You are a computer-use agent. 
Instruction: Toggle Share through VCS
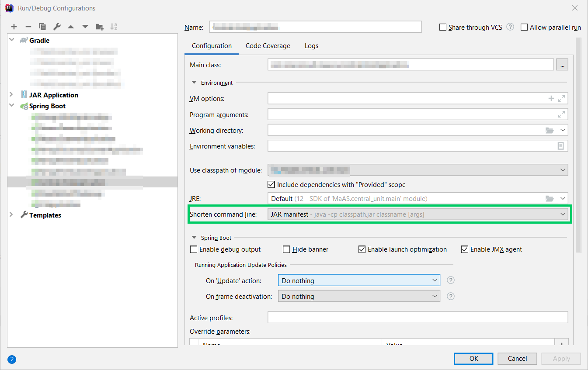(x=443, y=27)
